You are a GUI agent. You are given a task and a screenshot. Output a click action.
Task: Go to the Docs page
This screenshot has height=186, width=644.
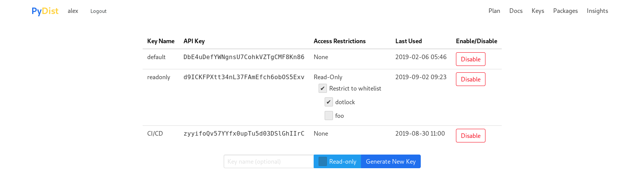click(x=516, y=11)
